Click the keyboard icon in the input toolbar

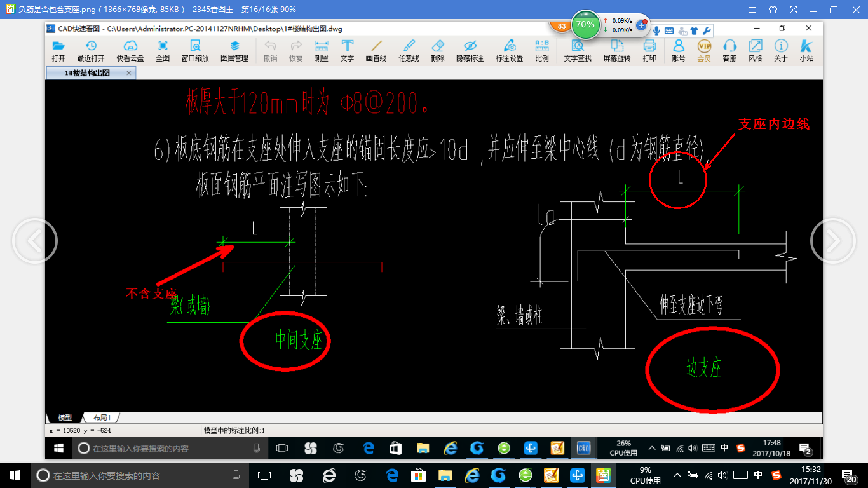[669, 30]
